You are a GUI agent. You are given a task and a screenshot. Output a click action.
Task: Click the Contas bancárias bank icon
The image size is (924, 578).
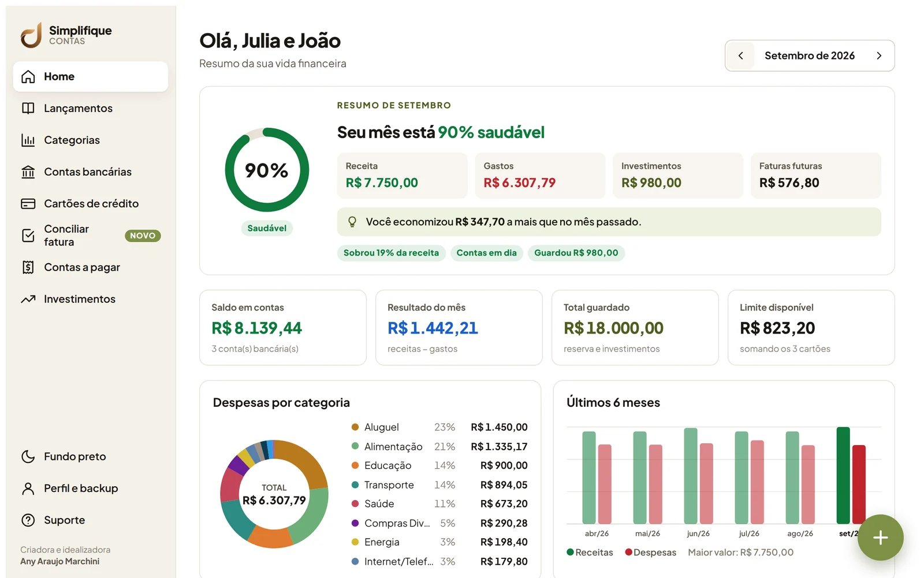pyautogui.click(x=28, y=172)
